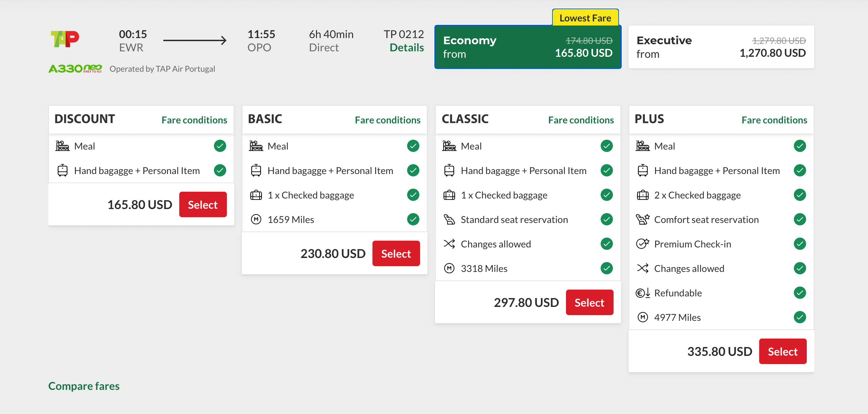The height and width of the screenshot is (414, 868).
Task: Select the Basic fare at 230.80 USD
Action: coord(396,254)
